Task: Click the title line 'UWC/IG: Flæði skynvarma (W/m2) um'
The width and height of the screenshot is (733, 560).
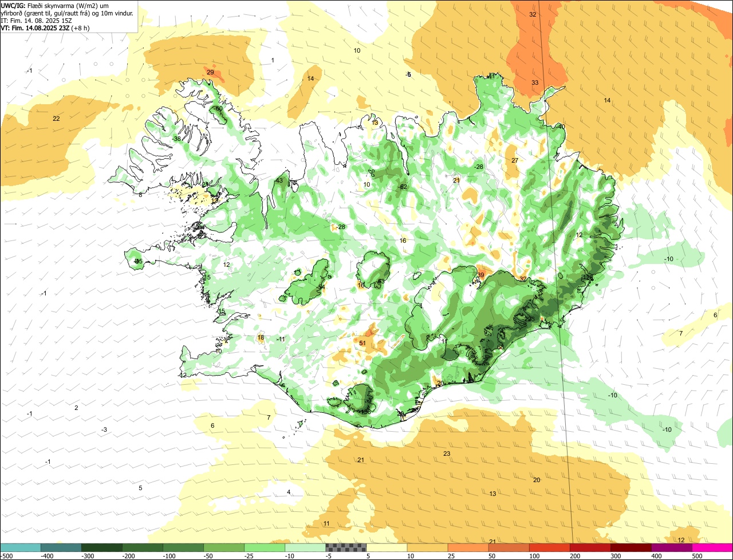Action: click(x=55, y=6)
